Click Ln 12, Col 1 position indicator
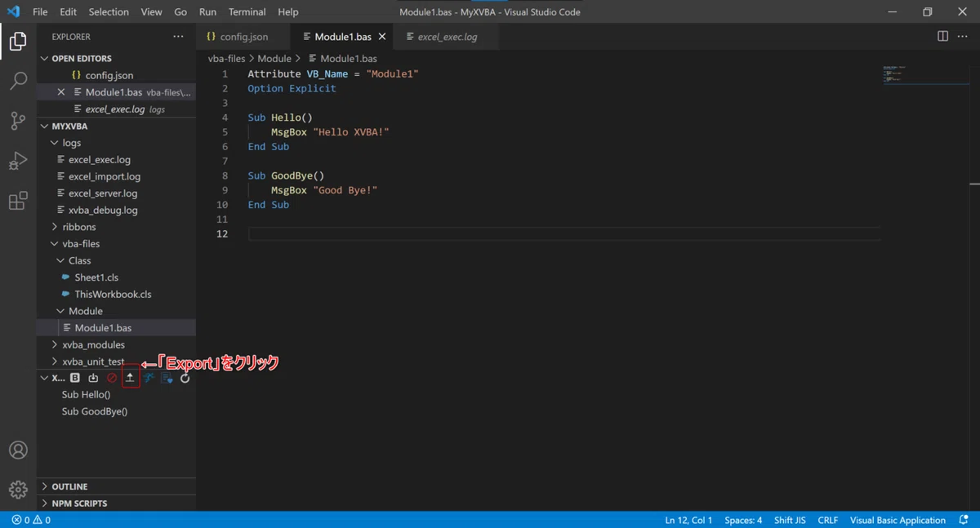This screenshot has width=980, height=528. click(x=688, y=520)
